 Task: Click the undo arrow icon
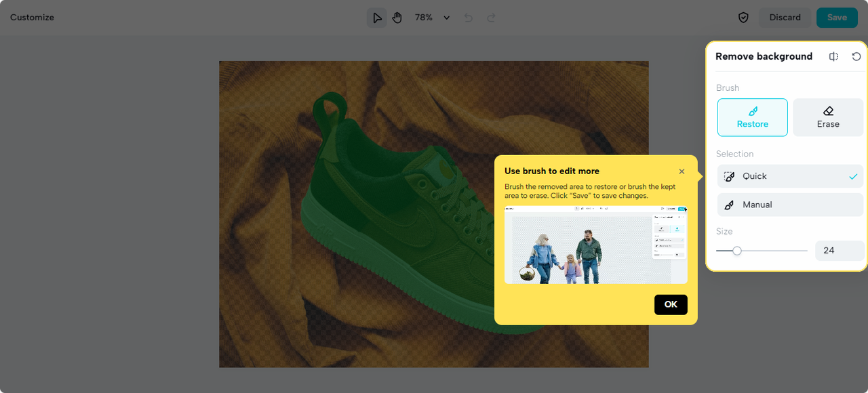pos(468,18)
